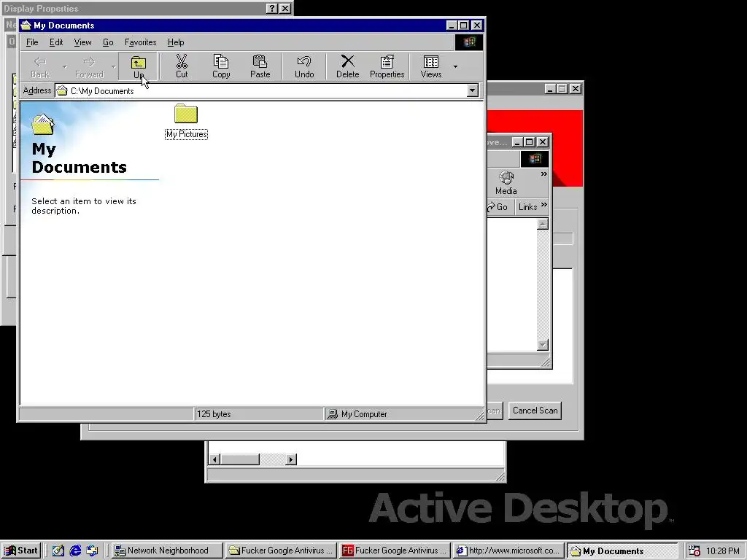
Task: Click the 125 bytes status bar text
Action: click(214, 414)
